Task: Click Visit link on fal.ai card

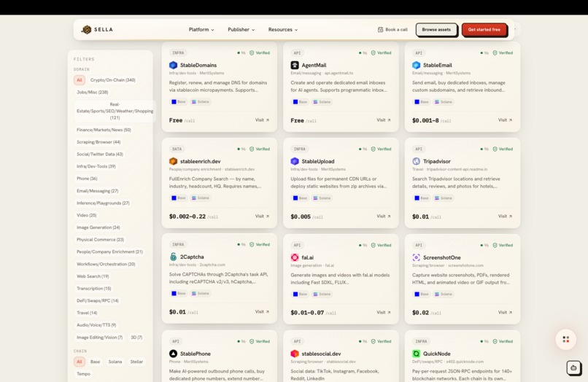Action: [x=384, y=313]
